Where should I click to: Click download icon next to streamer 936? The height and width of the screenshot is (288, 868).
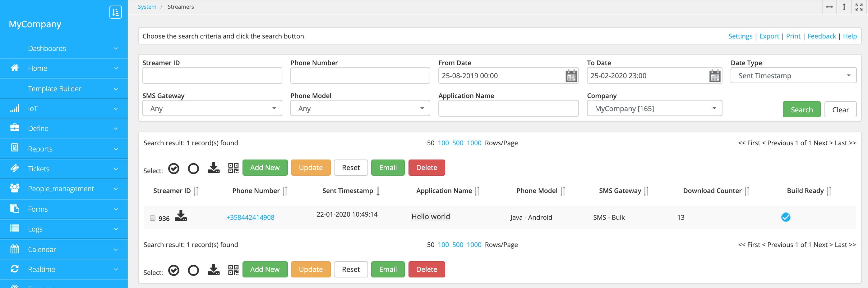click(181, 216)
